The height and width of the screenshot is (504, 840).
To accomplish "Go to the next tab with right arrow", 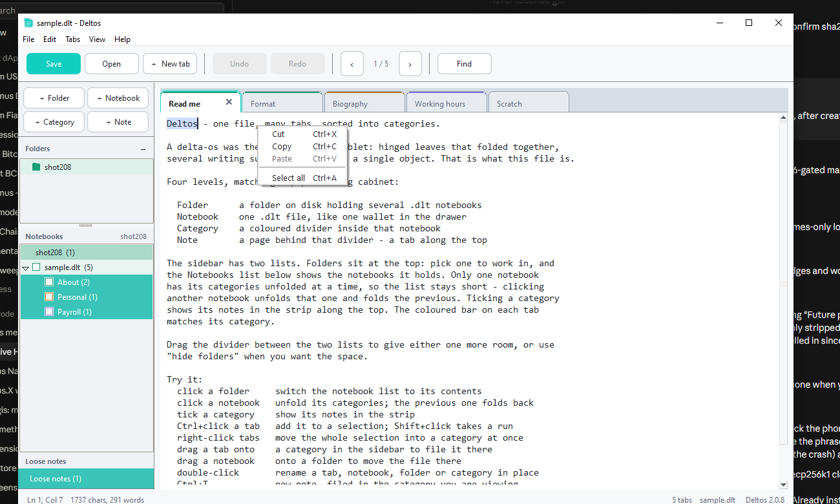I will click(410, 64).
